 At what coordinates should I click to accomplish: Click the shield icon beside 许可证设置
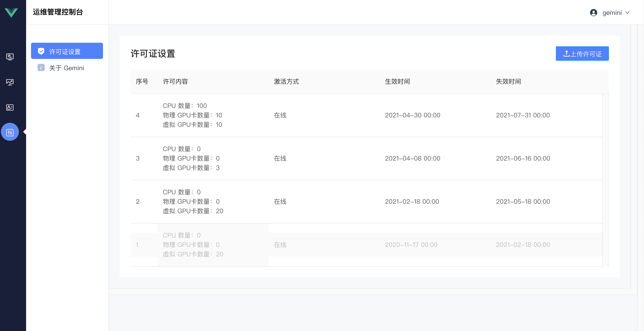(x=41, y=51)
